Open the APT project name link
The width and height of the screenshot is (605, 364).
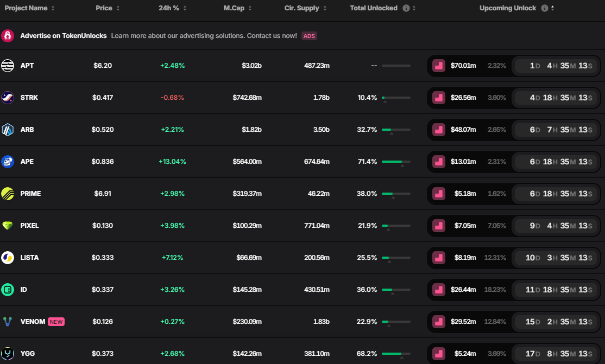click(x=27, y=66)
